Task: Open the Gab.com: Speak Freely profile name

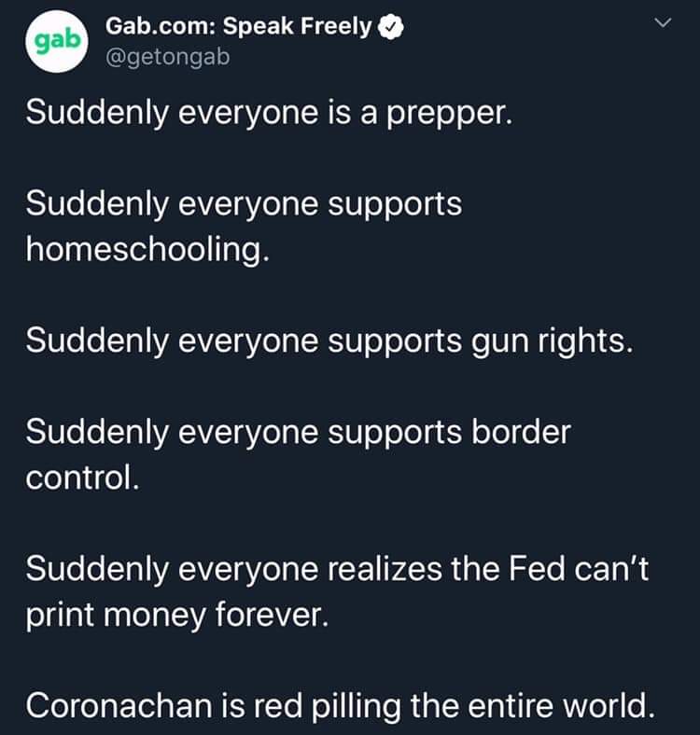Action: (238, 26)
